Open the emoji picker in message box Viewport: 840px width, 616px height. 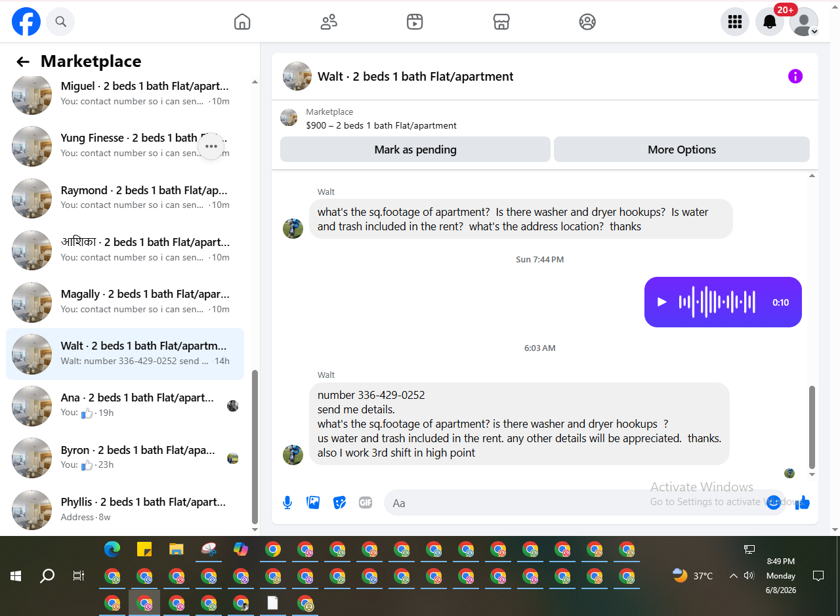[x=774, y=503]
